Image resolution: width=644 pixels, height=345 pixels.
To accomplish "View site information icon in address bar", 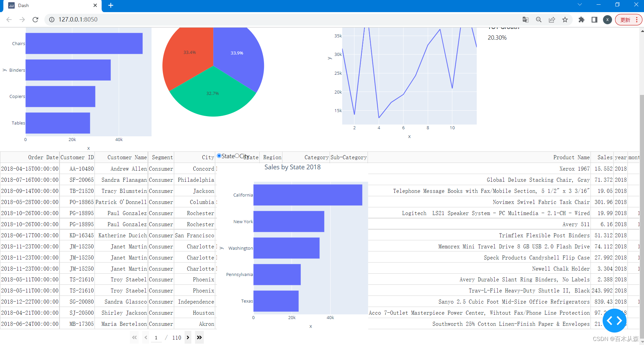I will coord(52,20).
